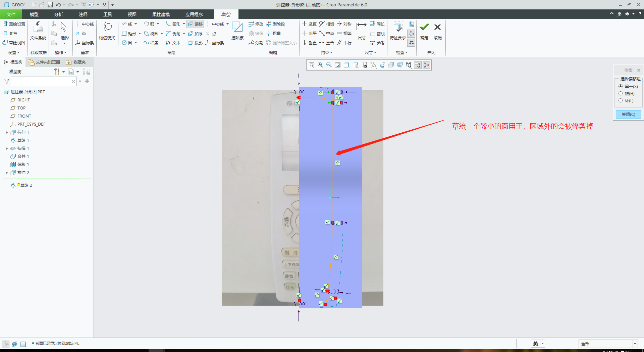This screenshot has width=644, height=352.
Task: Apply the Tangent (相切) constraint
Action: point(327,24)
